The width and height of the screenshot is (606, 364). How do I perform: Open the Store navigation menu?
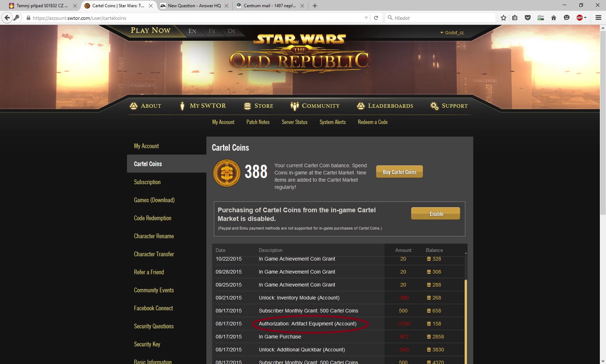click(259, 106)
